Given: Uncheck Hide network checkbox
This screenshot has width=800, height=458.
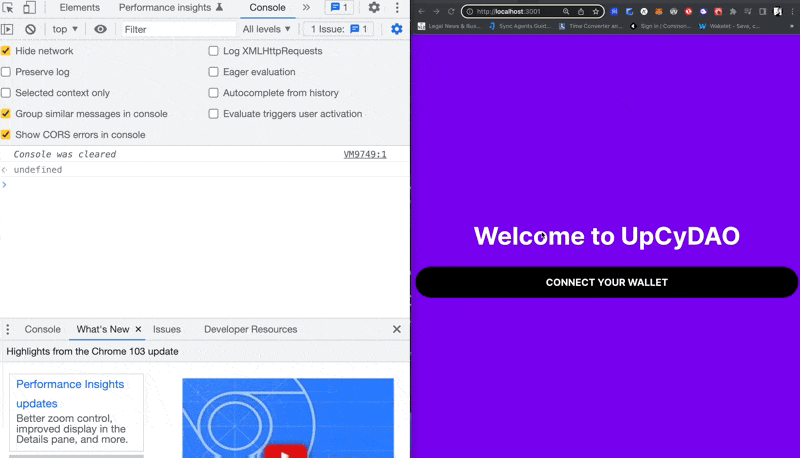Looking at the screenshot, I should 6,51.
